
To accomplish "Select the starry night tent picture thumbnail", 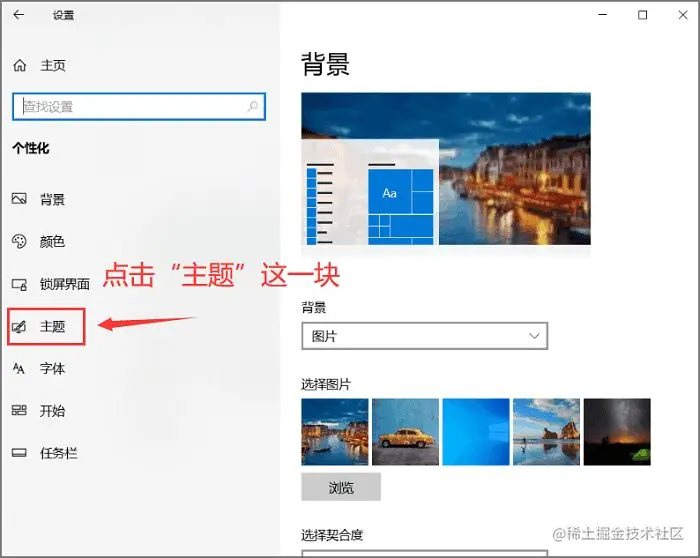I will pos(617,432).
